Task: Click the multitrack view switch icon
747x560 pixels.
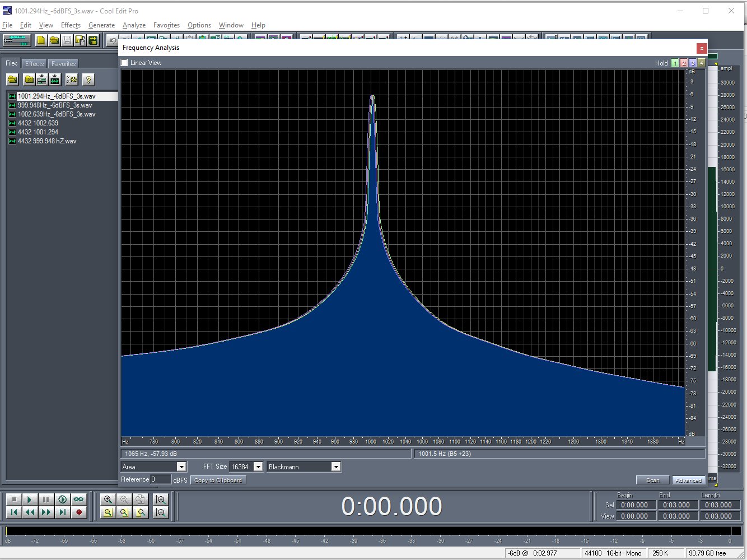Action: (x=16, y=40)
